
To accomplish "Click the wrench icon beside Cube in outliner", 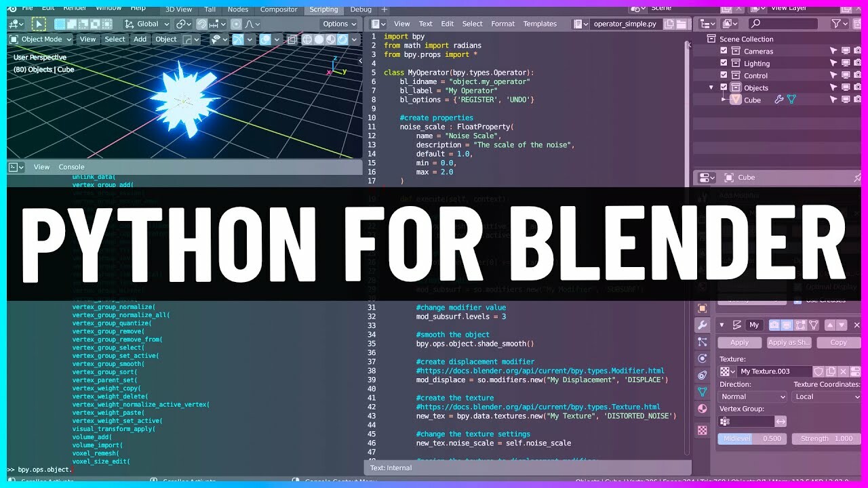I will tap(779, 99).
